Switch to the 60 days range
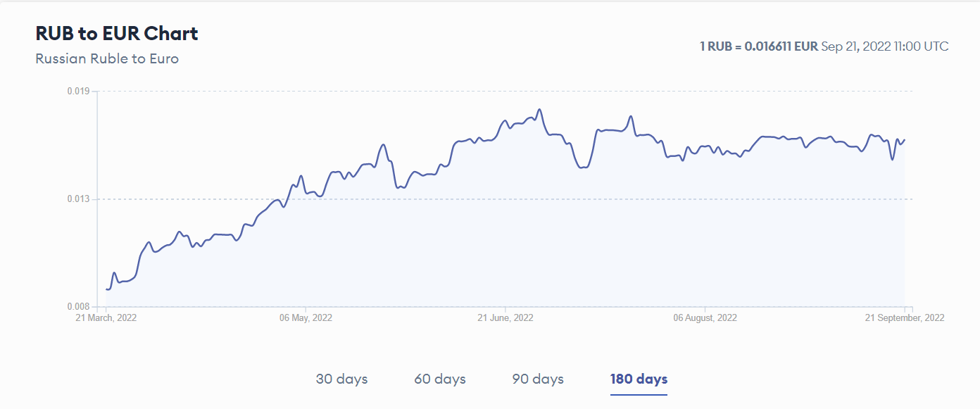 click(440, 379)
